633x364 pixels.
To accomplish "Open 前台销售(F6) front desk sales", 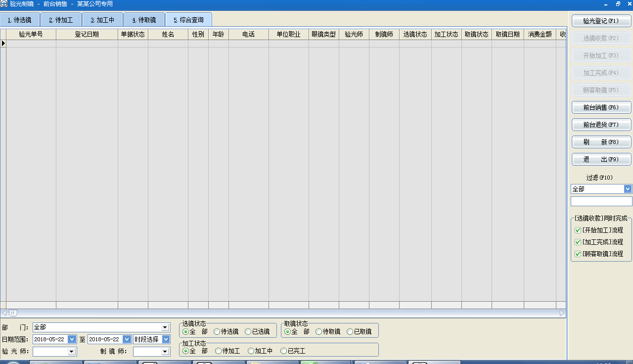I will click(601, 107).
